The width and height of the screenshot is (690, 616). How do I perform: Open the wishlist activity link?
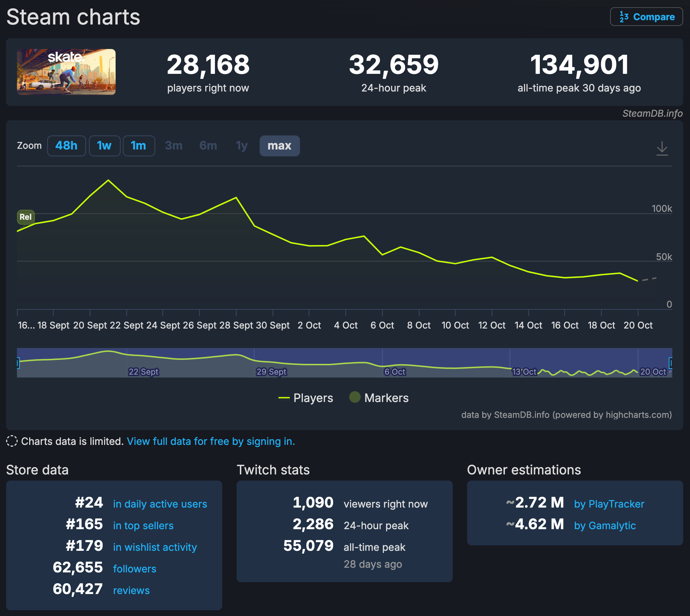[x=155, y=547]
